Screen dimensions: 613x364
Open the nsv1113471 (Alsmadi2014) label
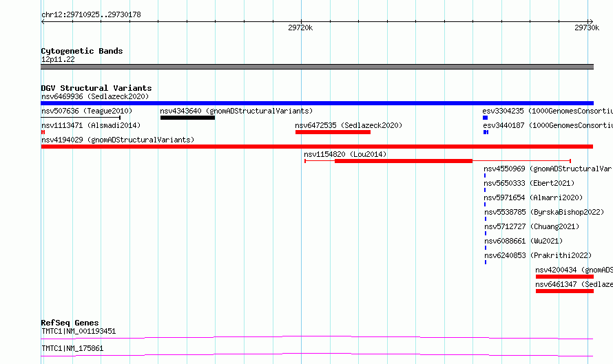(x=91, y=125)
